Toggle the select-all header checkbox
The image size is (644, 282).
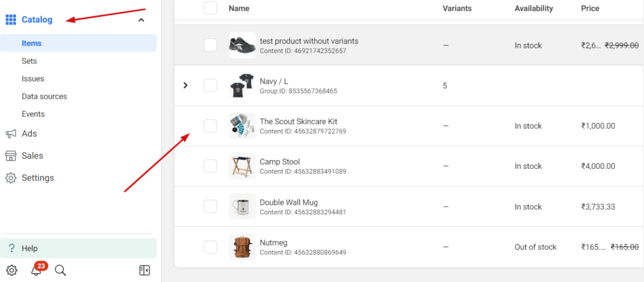[211, 8]
